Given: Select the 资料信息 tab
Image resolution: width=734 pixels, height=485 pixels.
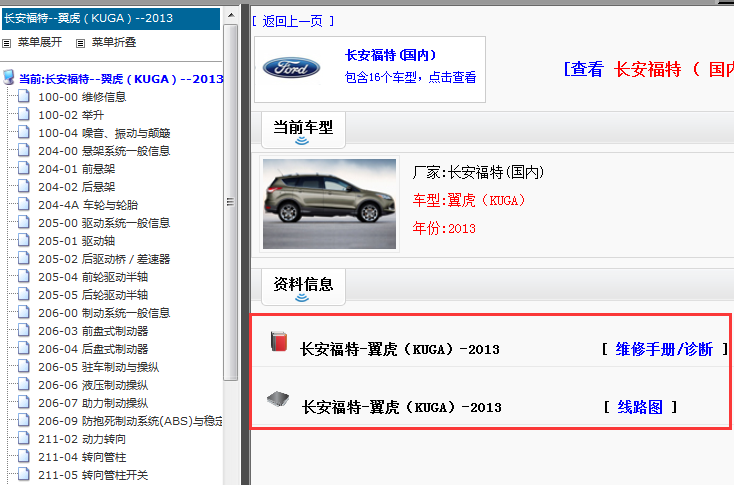Looking at the screenshot, I should click(x=303, y=287).
